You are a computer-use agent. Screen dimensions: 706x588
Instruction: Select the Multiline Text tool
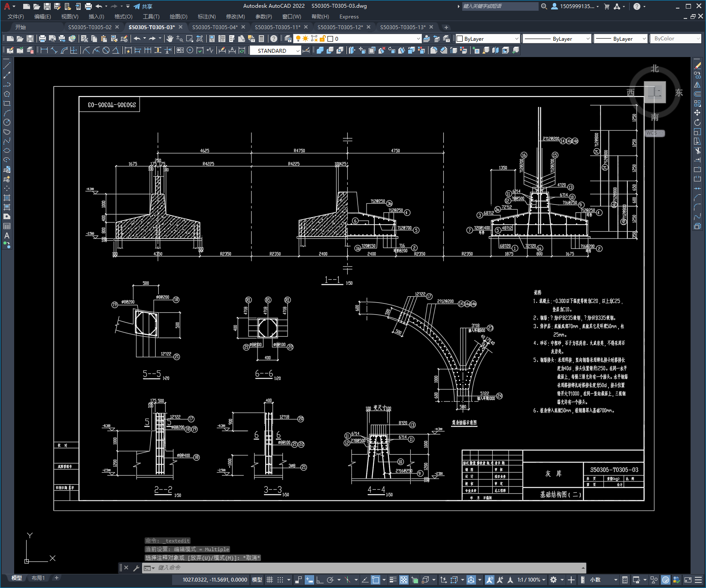[x=7, y=235]
